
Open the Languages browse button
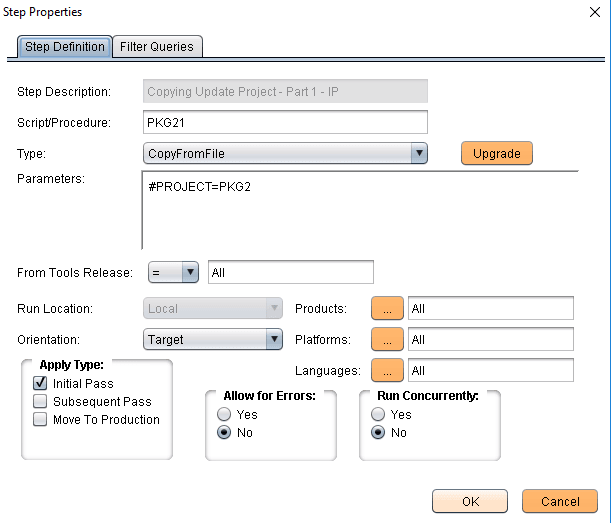pos(387,370)
